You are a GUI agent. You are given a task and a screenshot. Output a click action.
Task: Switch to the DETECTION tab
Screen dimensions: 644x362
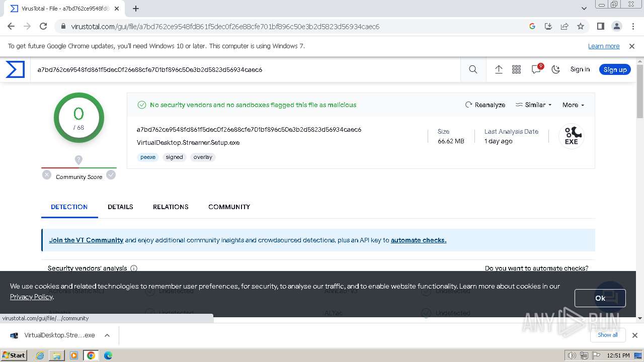click(x=69, y=207)
